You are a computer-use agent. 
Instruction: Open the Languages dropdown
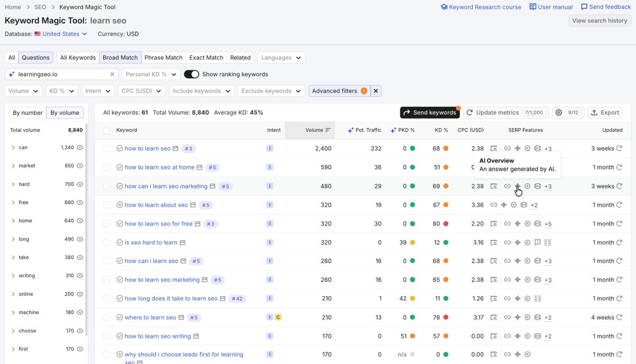(x=281, y=58)
